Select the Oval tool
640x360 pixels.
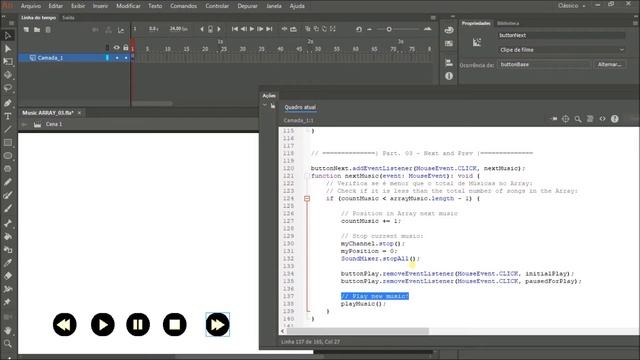[8, 156]
